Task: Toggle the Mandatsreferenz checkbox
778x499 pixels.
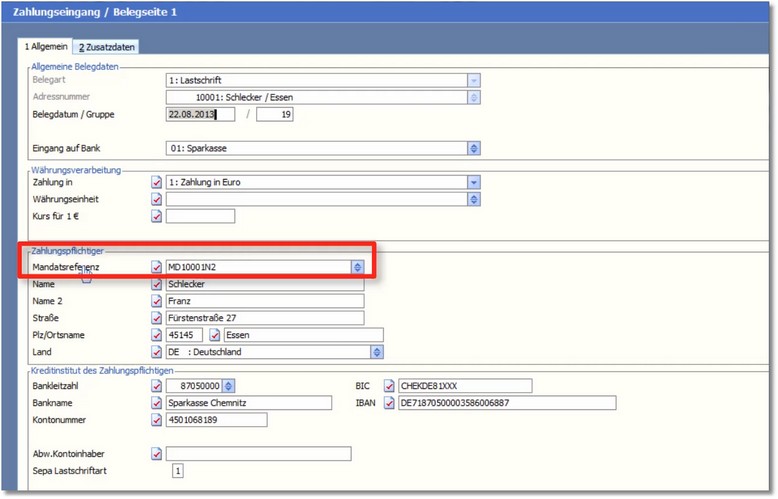Action: pos(156,267)
